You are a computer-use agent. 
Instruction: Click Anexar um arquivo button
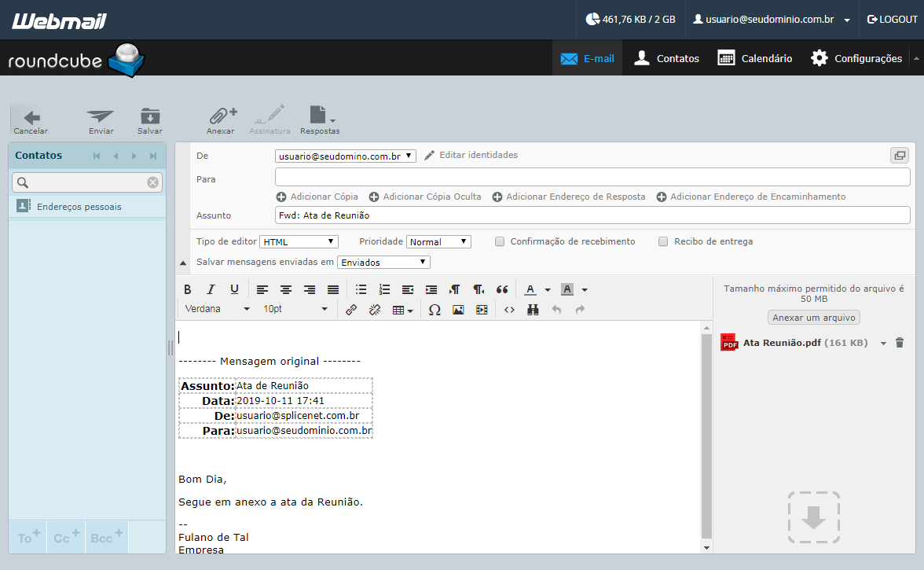coord(814,317)
